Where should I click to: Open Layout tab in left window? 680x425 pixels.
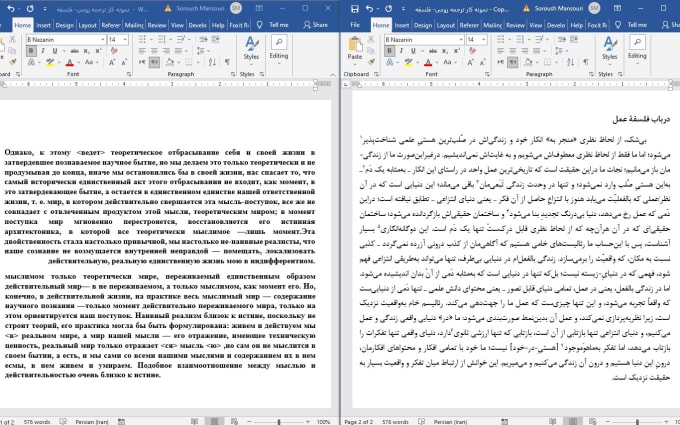click(x=87, y=25)
